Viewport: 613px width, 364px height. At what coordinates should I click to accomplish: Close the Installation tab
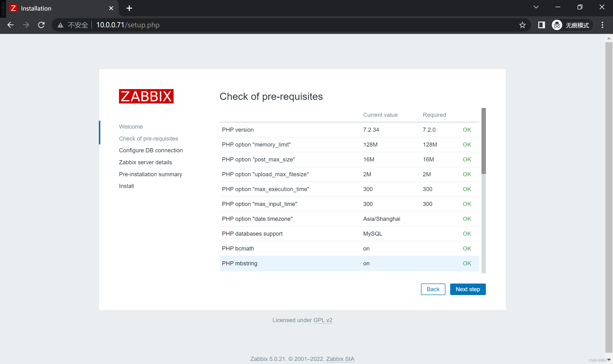[x=111, y=8]
